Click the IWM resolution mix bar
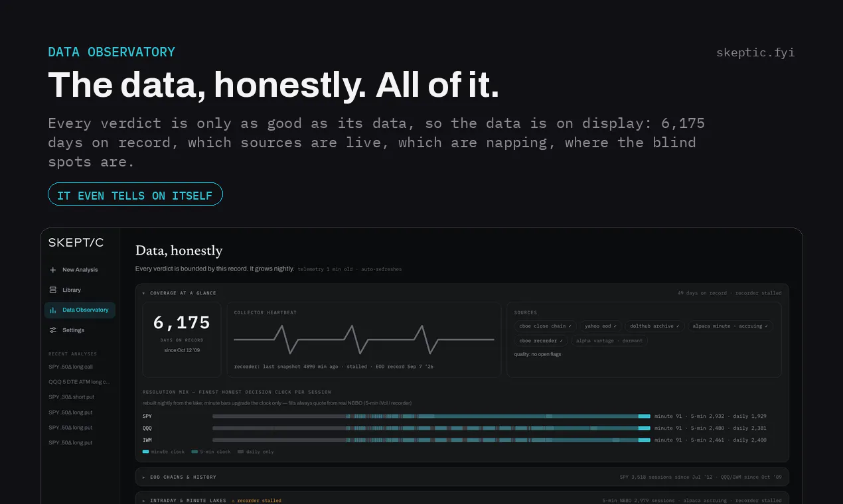This screenshot has width=843, height=504. 431,440
